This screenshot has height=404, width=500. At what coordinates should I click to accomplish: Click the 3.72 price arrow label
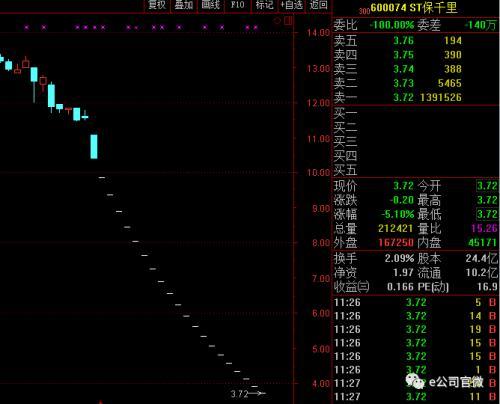[x=248, y=394]
